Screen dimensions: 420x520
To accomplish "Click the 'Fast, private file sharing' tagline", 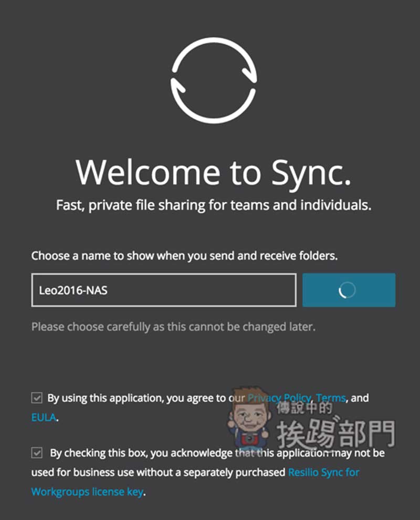I will coord(214,205).
